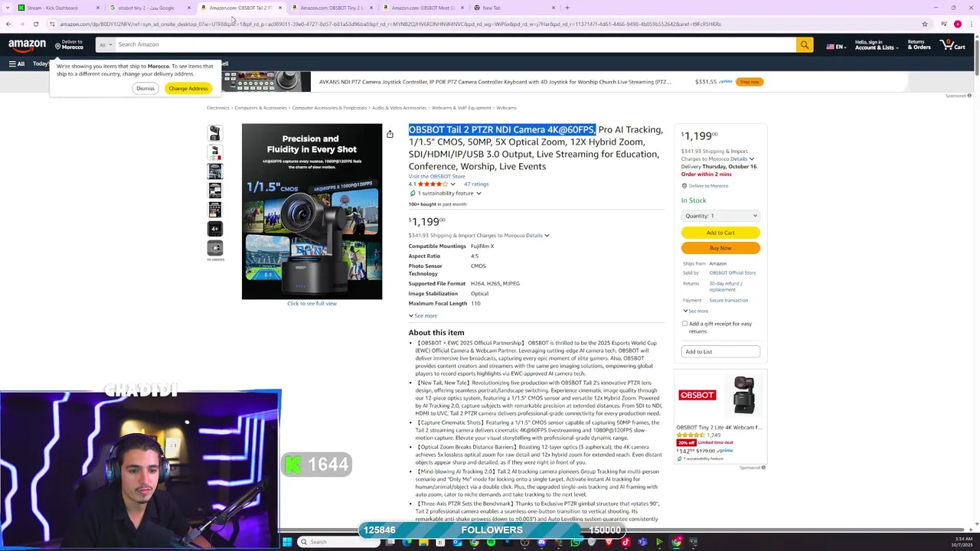The width and height of the screenshot is (980, 551).
Task: Open the EN language dropdown
Action: 835,46
